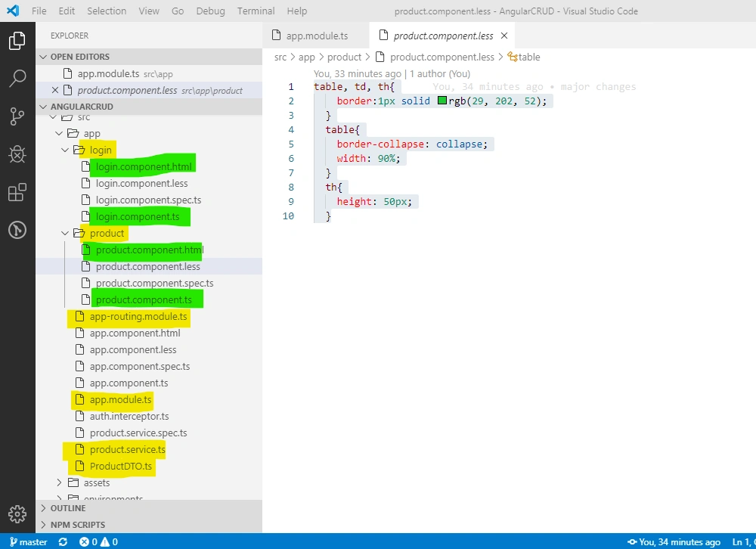Open the Terminal menu

(x=256, y=11)
